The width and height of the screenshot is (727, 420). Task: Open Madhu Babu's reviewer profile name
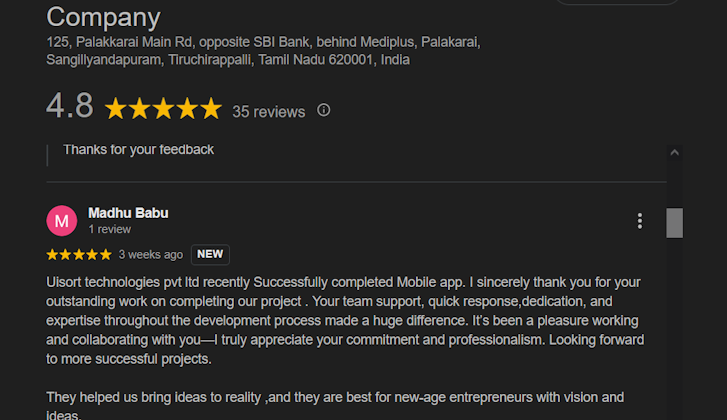[128, 213]
